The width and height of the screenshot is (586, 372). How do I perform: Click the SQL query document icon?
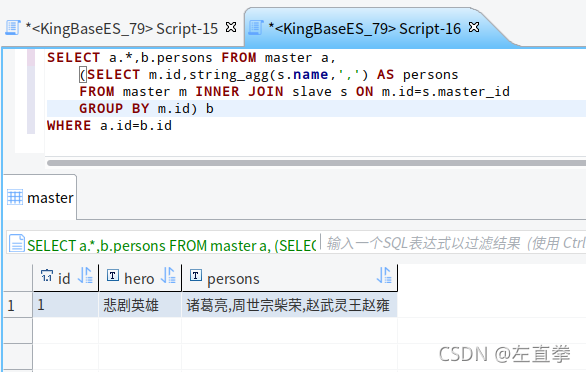[x=17, y=243]
